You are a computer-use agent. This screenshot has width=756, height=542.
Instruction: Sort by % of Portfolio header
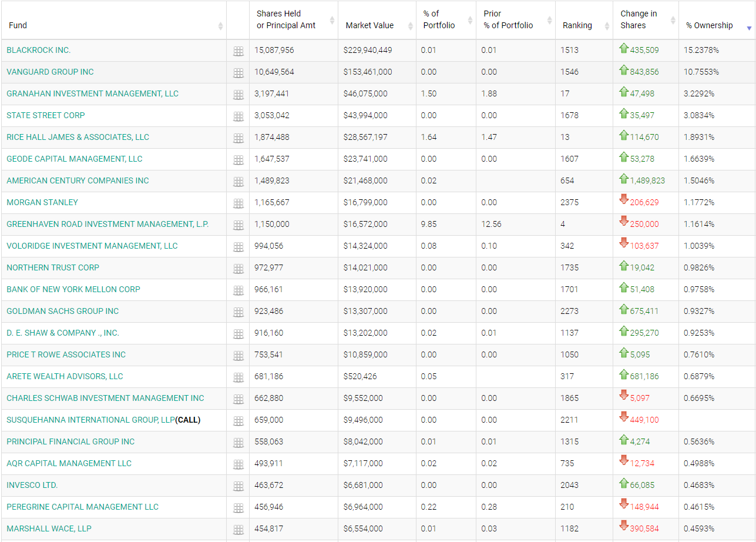446,20
